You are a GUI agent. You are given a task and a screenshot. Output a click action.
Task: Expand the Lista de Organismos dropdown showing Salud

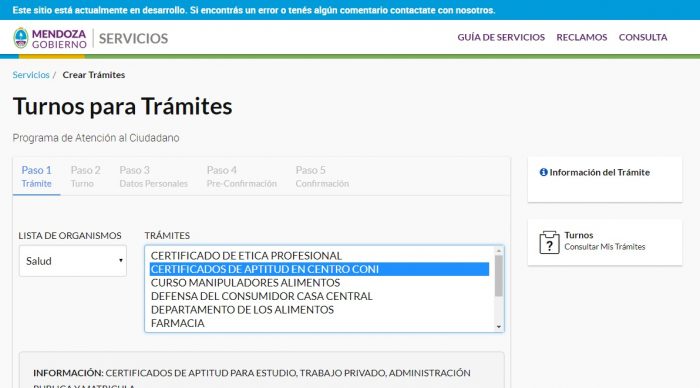click(x=73, y=261)
